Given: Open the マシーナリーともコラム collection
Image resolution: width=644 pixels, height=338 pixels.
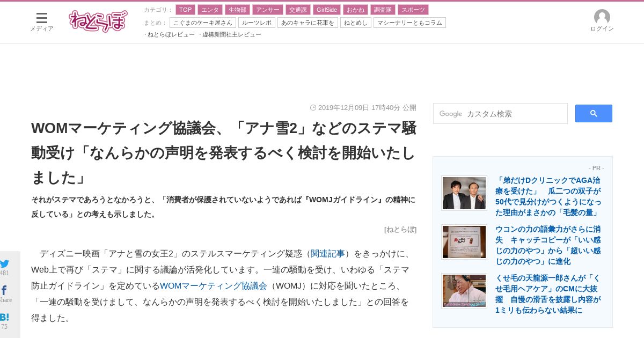Looking at the screenshot, I should tap(409, 23).
